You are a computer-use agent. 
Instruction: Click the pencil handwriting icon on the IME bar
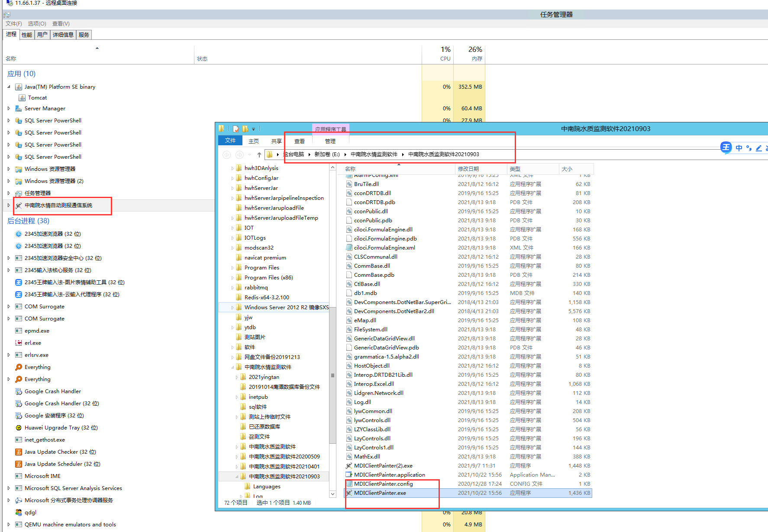click(759, 148)
